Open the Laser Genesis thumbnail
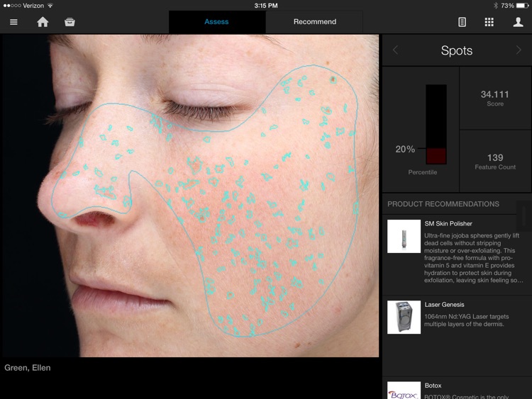The width and height of the screenshot is (532, 399). click(404, 317)
